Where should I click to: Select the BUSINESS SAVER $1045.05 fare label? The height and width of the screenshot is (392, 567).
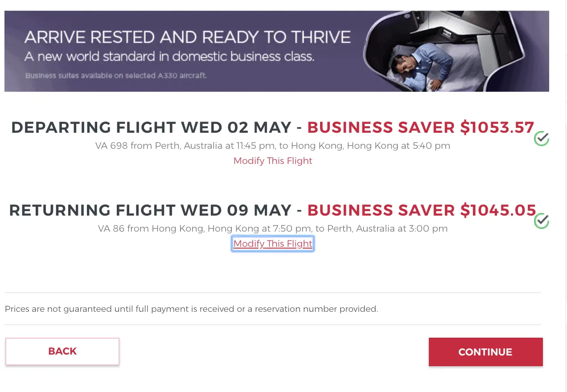point(422,210)
